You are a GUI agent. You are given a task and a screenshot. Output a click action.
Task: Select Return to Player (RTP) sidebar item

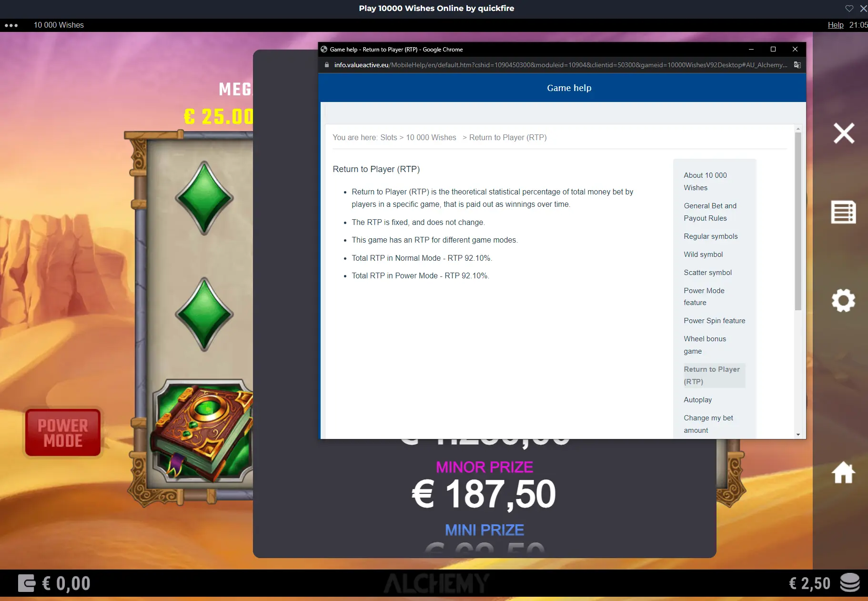(x=714, y=376)
